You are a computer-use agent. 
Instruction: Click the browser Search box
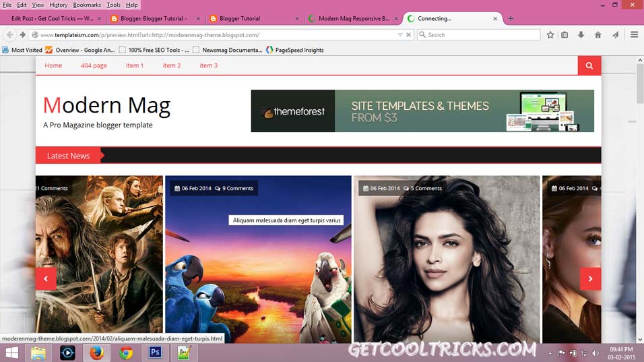tap(478, 35)
